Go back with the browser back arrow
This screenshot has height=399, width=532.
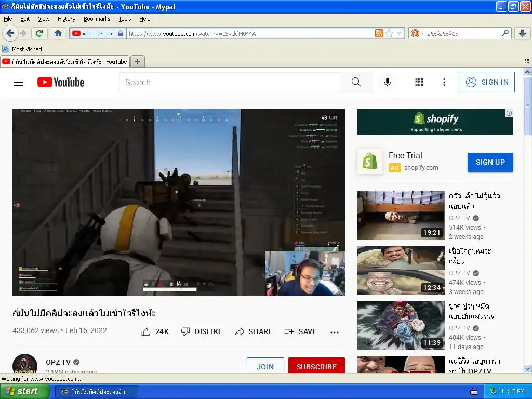(x=10, y=33)
